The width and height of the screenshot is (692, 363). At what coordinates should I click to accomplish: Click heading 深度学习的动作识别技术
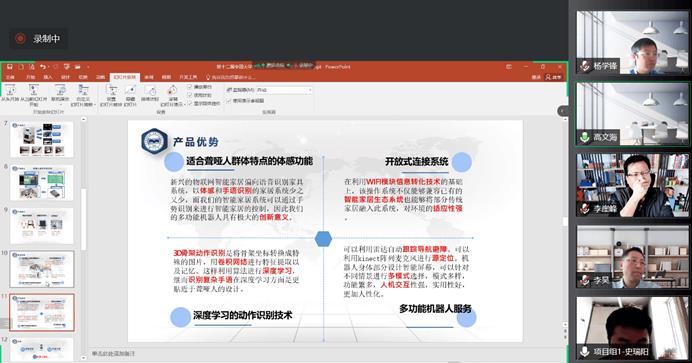click(x=243, y=315)
